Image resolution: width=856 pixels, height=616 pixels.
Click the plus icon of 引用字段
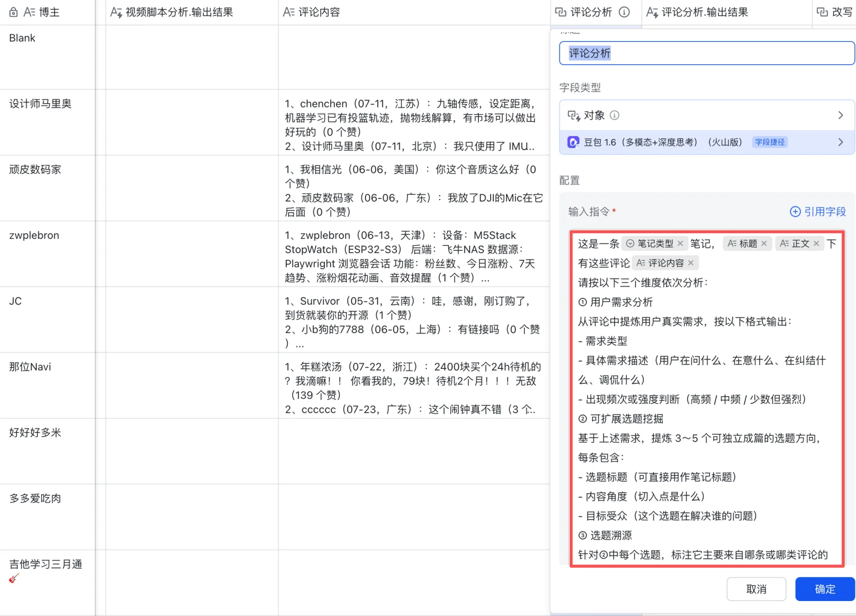[796, 212]
